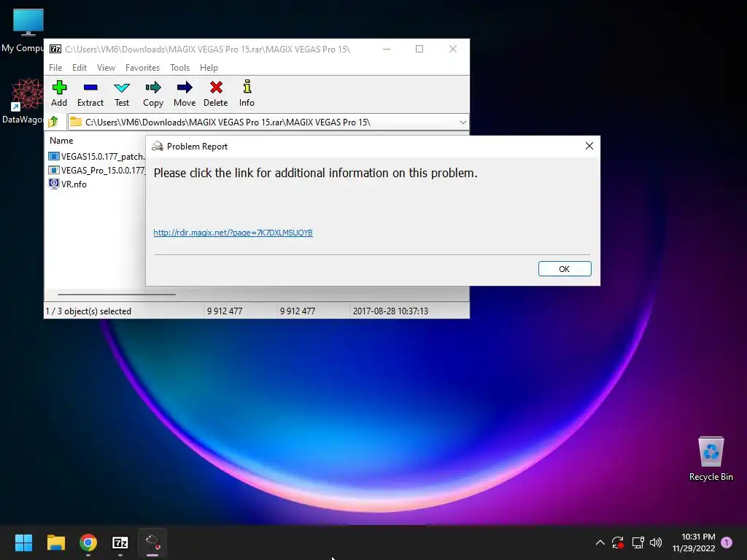Switch to 7-Zip in the taskbar
This screenshot has width=747, height=560.
point(120,542)
